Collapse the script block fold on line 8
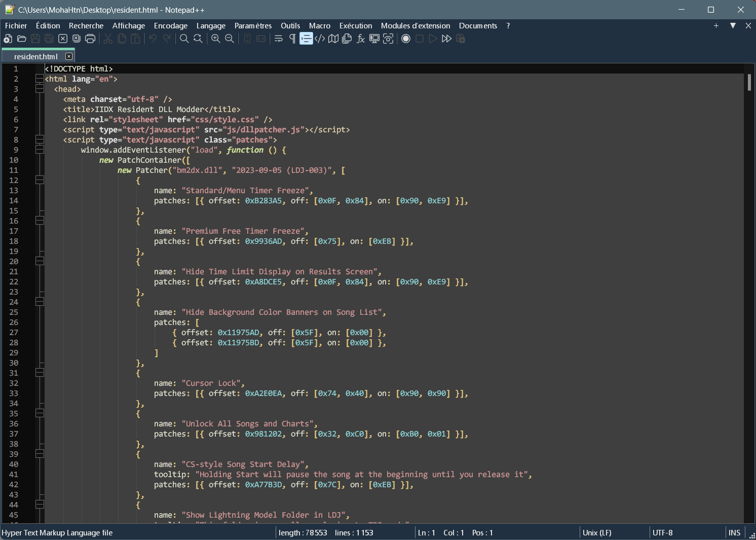The image size is (756, 540). (x=40, y=139)
